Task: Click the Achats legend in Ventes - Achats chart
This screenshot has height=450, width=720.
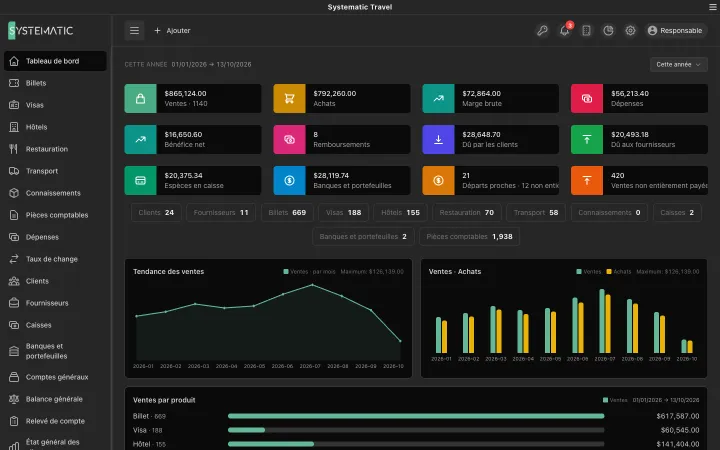Action: 619,272
